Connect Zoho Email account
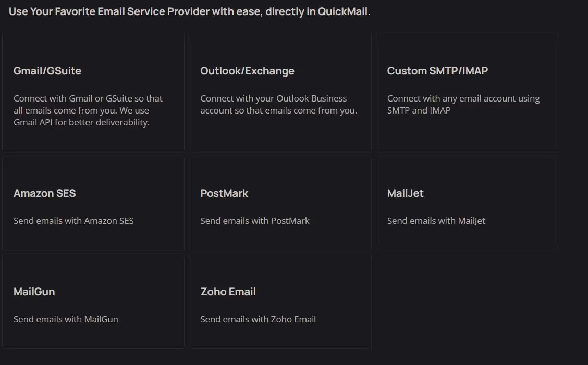 click(x=280, y=301)
